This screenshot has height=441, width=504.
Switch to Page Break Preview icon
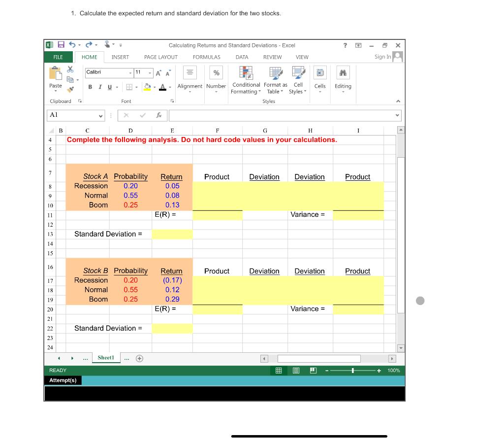coord(314,371)
